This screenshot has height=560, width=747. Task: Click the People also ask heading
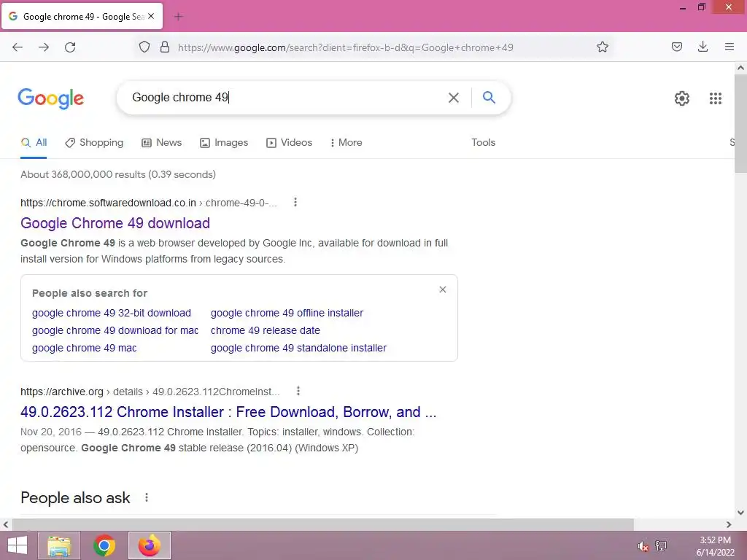click(75, 497)
